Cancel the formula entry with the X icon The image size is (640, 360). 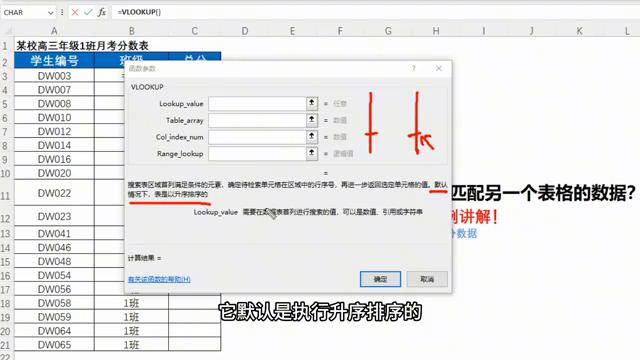point(75,12)
